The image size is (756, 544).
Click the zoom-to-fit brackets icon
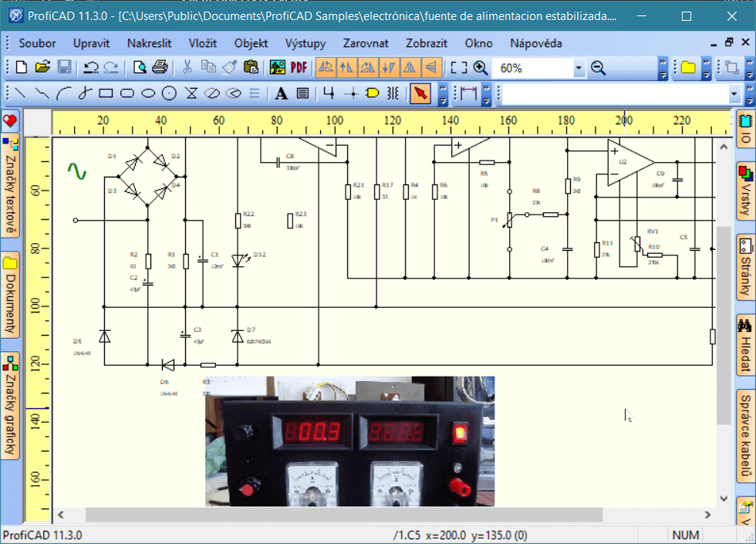point(458,68)
